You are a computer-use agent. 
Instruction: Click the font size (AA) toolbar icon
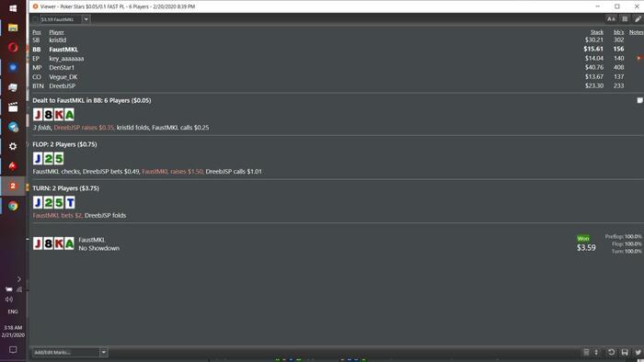point(611,19)
